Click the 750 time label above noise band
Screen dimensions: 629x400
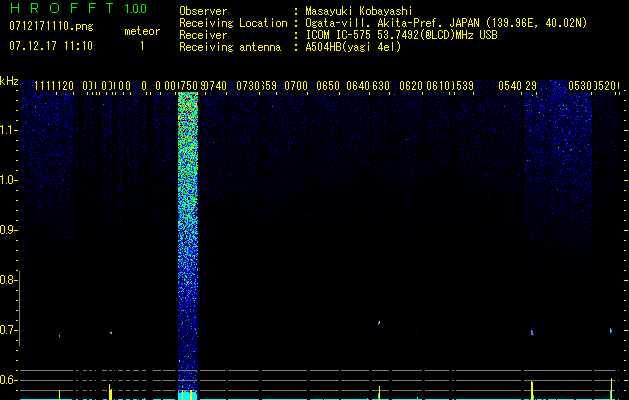[x=190, y=85]
